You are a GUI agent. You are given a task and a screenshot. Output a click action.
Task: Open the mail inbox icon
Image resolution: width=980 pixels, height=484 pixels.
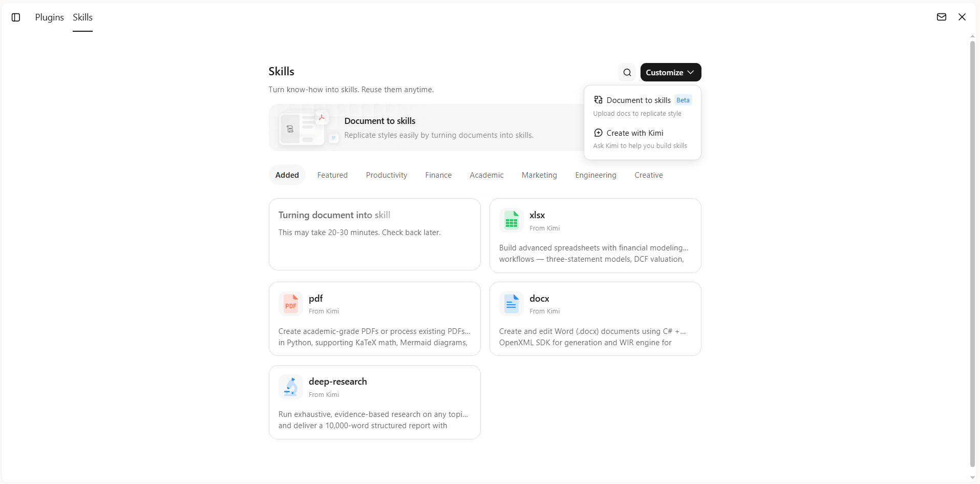coord(941,17)
